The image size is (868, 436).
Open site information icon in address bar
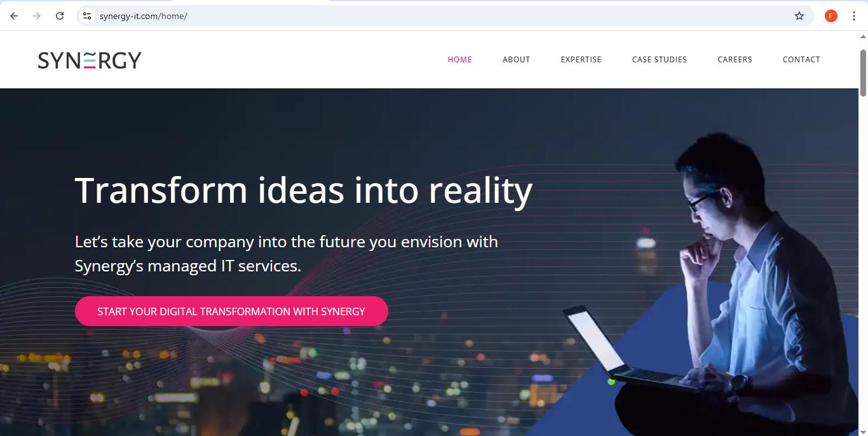[x=87, y=16]
